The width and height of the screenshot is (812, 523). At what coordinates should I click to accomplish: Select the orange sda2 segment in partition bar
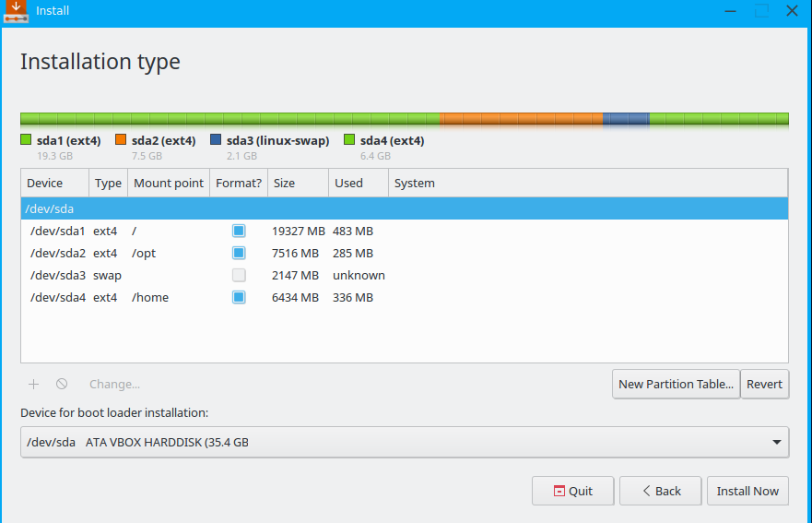pos(521,119)
